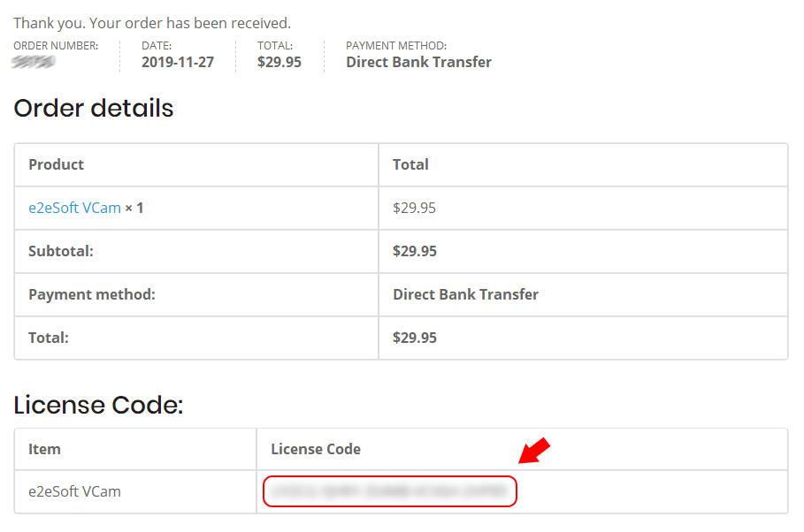Click the red arrow annotation
The height and width of the screenshot is (532, 804).
click(x=534, y=451)
